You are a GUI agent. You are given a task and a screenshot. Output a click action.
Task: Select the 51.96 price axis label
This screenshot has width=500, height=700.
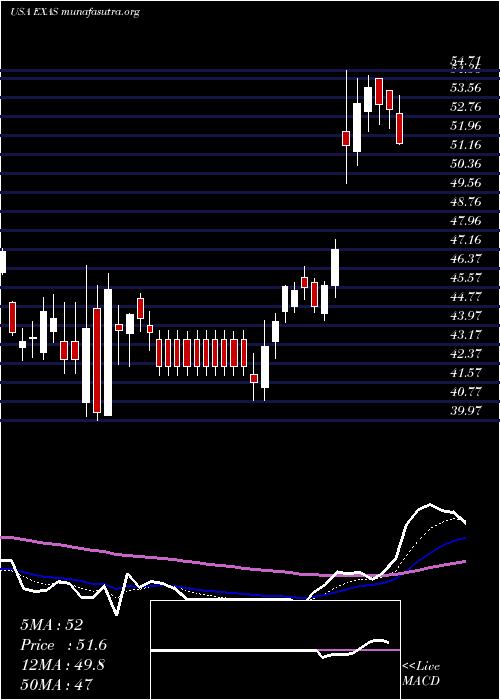tap(466, 125)
